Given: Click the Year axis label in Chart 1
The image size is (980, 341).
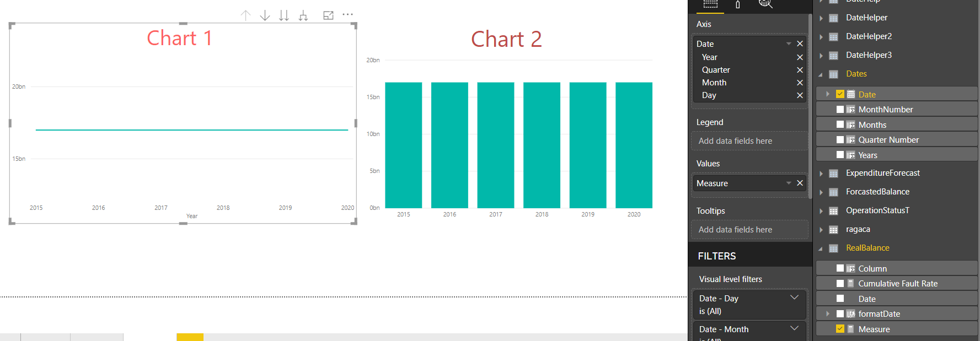Looking at the screenshot, I should click(x=192, y=216).
